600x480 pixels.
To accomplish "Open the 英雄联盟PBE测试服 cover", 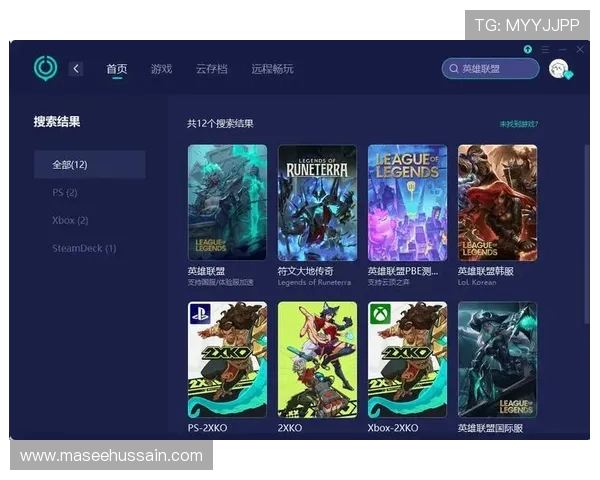I will [407, 202].
